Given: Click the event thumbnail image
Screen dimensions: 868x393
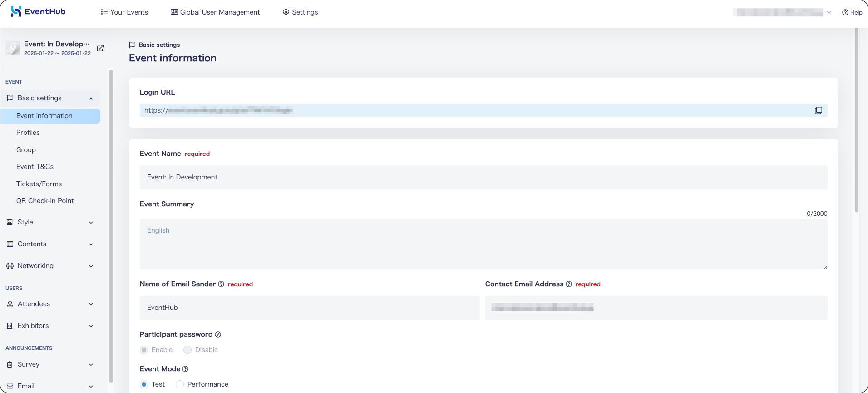Looking at the screenshot, I should (13, 48).
